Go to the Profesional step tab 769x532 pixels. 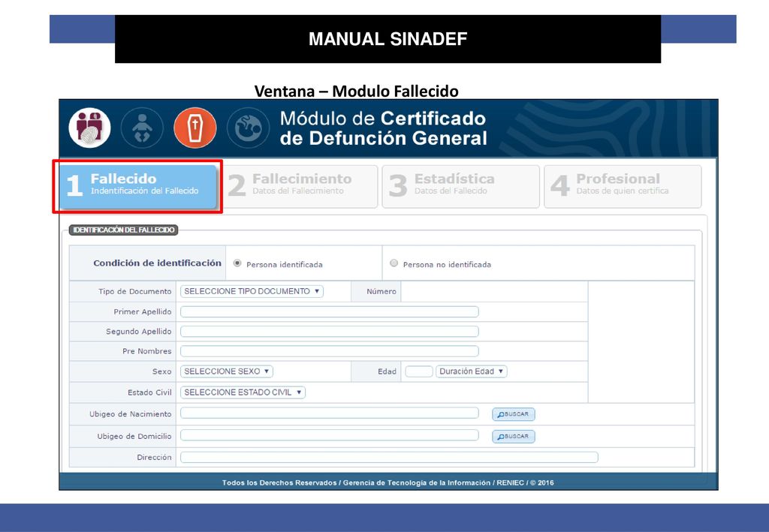tap(623, 186)
